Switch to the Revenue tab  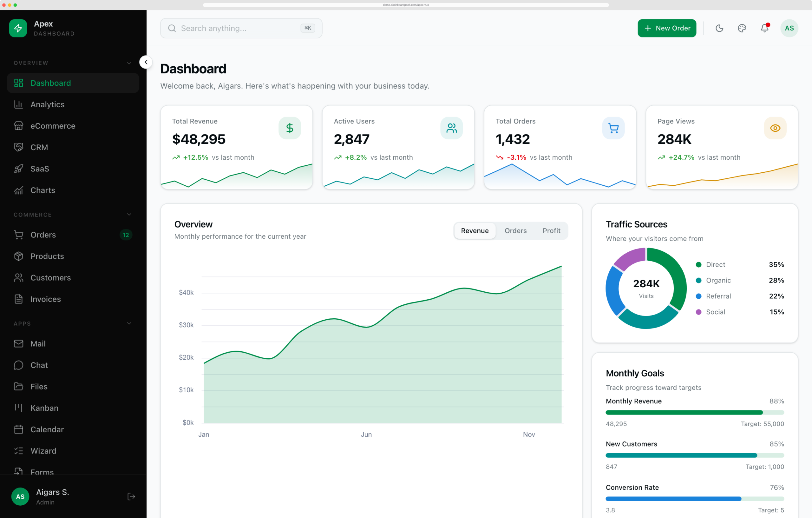click(475, 230)
